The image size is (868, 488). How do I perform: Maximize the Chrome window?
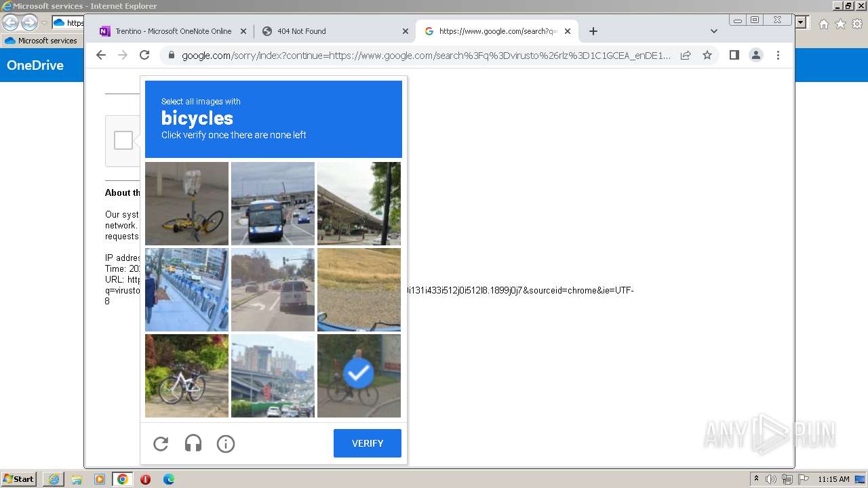[x=755, y=20]
